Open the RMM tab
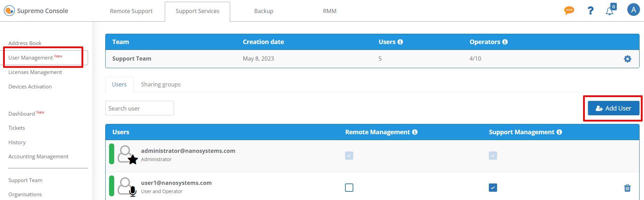The image size is (644, 200). 330,11
